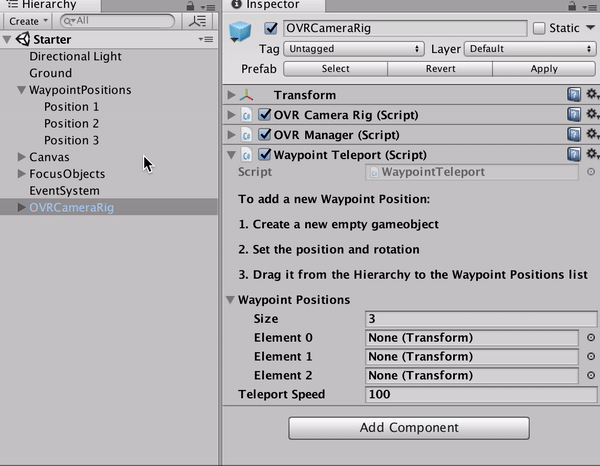Open the Inspector panel options menu
The height and width of the screenshot is (466, 600).
(x=590, y=7)
